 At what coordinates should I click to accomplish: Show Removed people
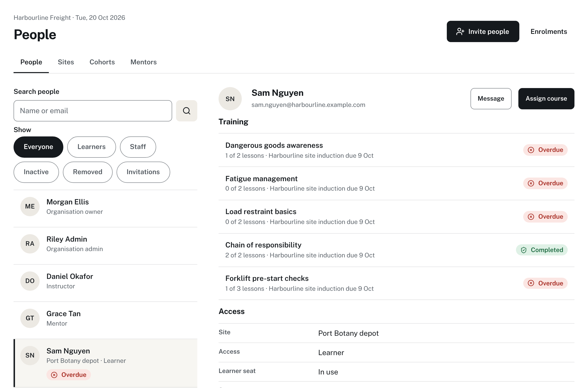click(88, 172)
